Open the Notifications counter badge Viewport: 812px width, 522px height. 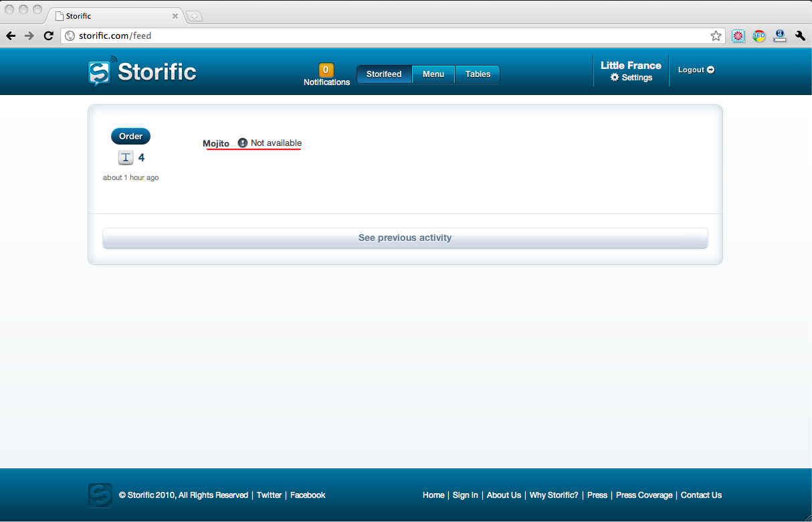tap(326, 70)
